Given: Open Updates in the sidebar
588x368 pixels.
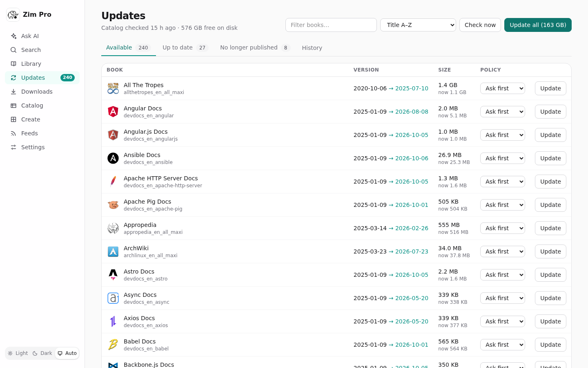Looking at the screenshot, I should click(x=42, y=78).
